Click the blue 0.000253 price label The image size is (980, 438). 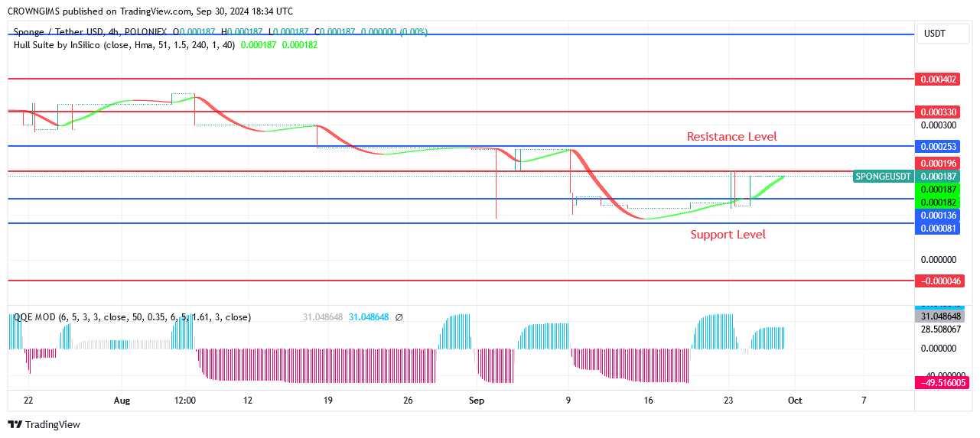click(x=939, y=146)
